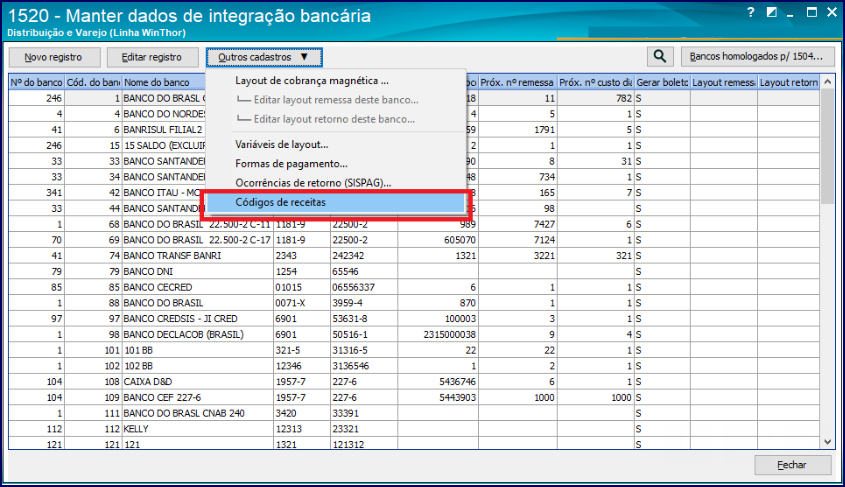Screen dimensions: 845x487
Task: Click the magnifying glass search icon
Action: pos(660,57)
